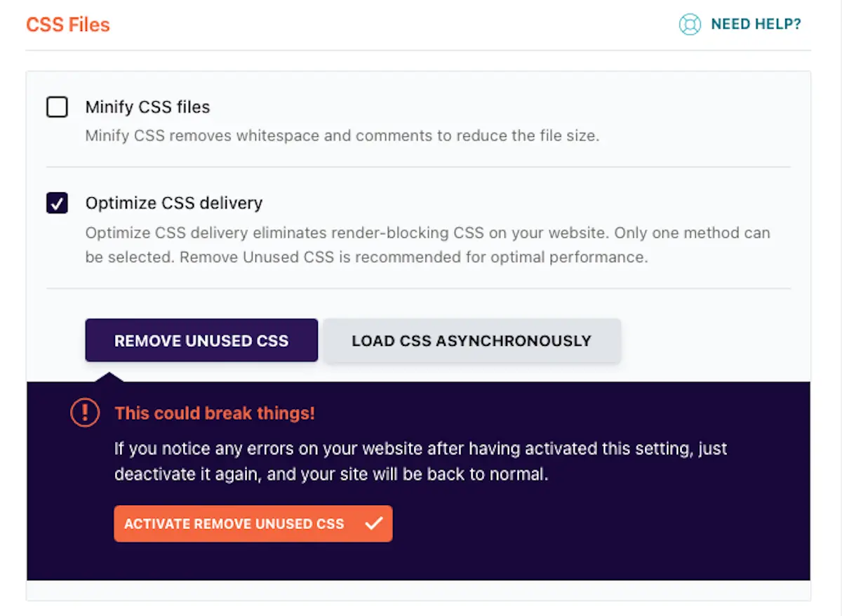Click the "Minify CSS files" label

[x=147, y=107]
